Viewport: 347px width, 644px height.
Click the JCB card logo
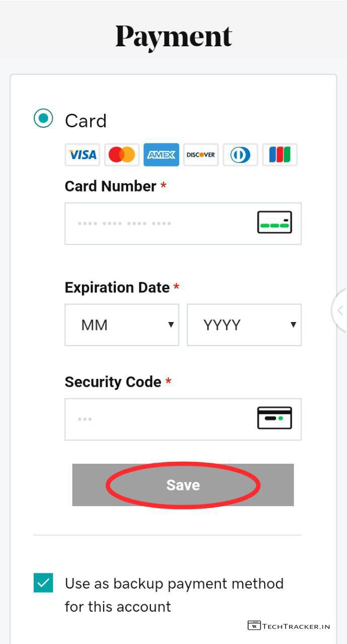click(x=280, y=155)
